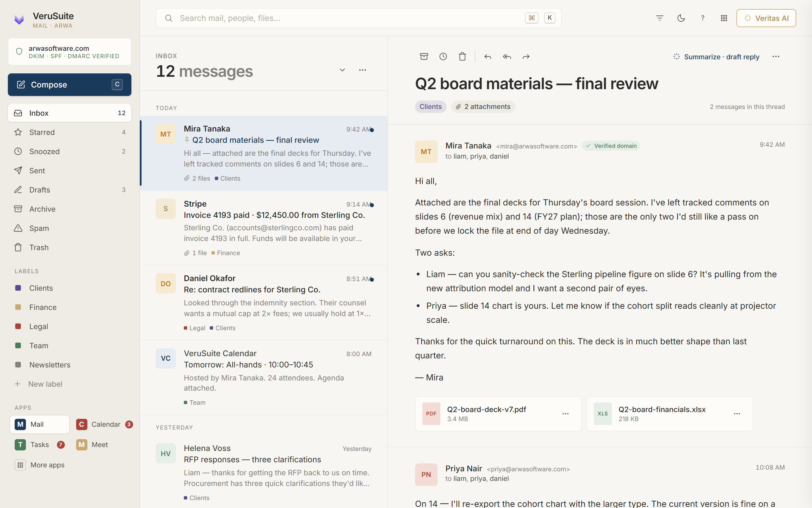Screen dimensions: 812x508
Task: Click 2 files indicator on Mira's email
Action: [x=197, y=178]
